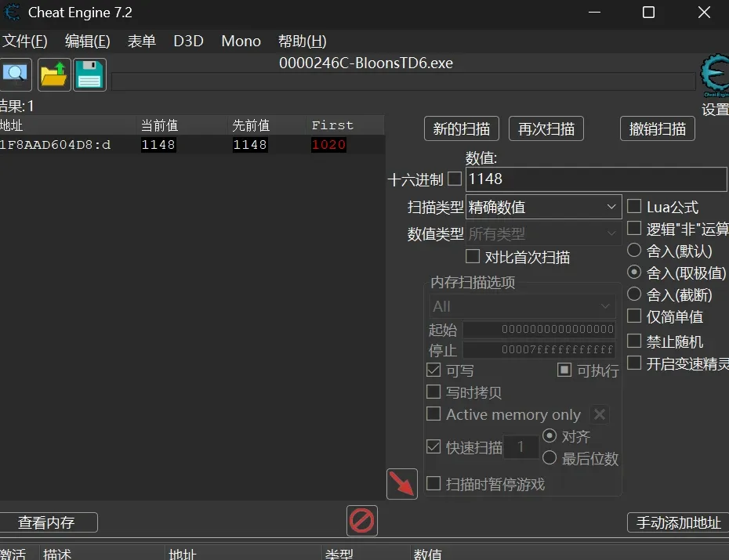Click the First value 1020
The width and height of the screenshot is (729, 560).
coord(328,144)
